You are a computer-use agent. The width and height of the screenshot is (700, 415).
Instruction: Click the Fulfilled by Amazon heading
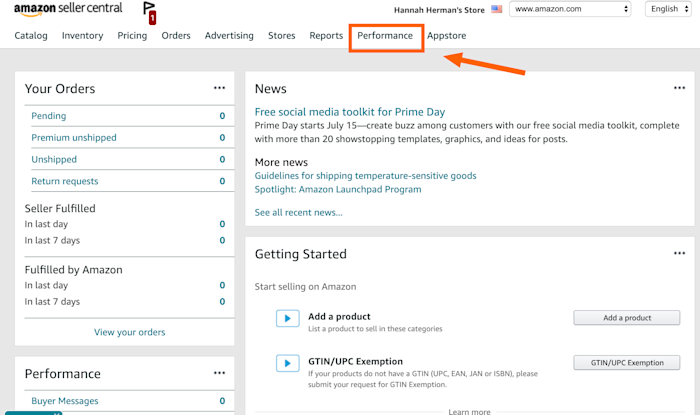pyautogui.click(x=74, y=270)
